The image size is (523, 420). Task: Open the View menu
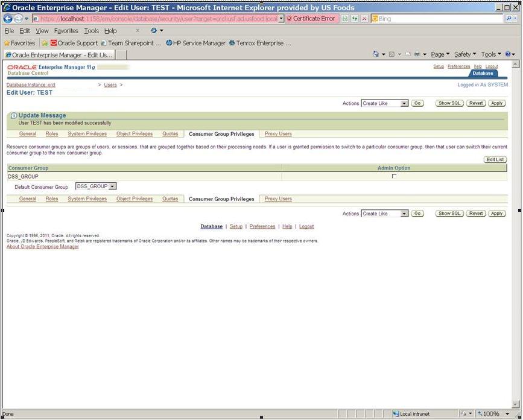(42, 31)
